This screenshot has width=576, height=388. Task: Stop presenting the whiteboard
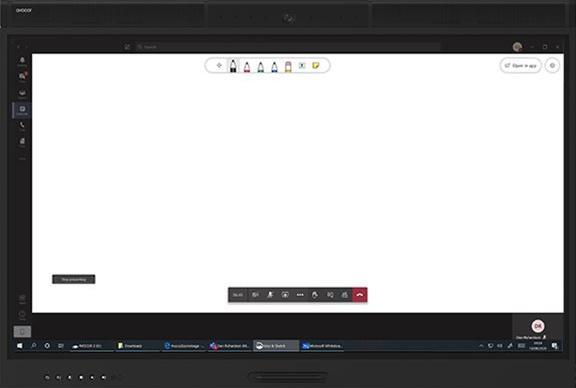pos(74,279)
